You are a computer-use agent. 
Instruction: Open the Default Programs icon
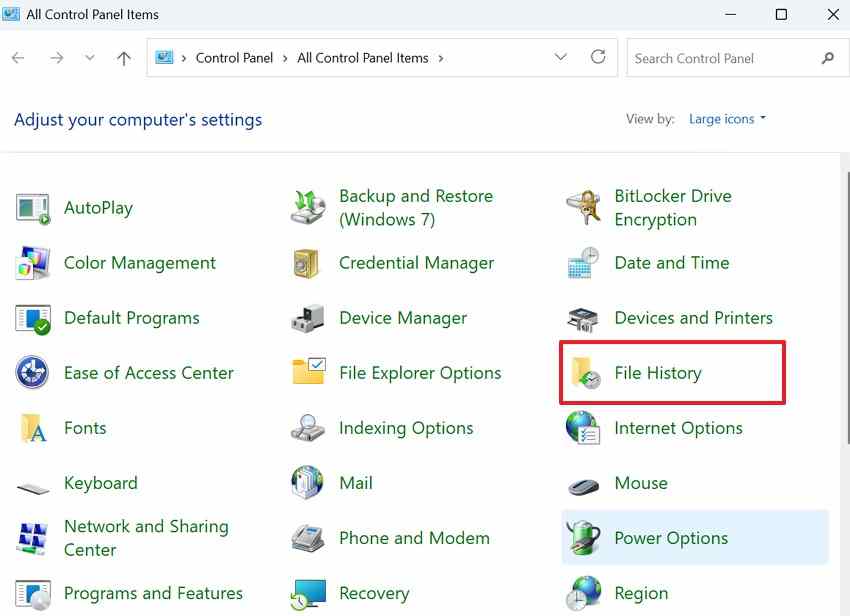[33, 319]
